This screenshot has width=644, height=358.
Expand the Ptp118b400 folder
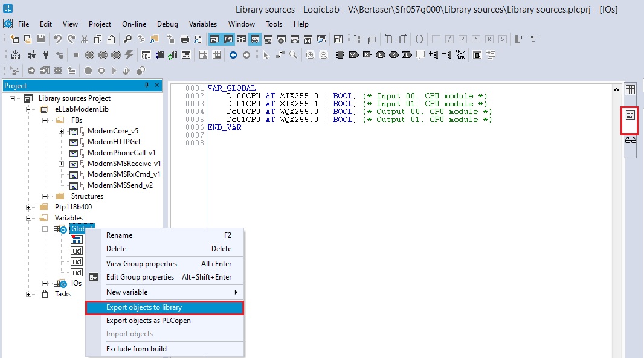(x=29, y=207)
